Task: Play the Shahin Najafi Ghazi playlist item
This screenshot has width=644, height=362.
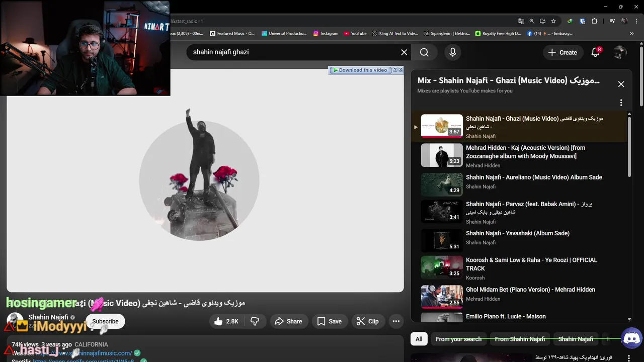Action: tap(518, 126)
